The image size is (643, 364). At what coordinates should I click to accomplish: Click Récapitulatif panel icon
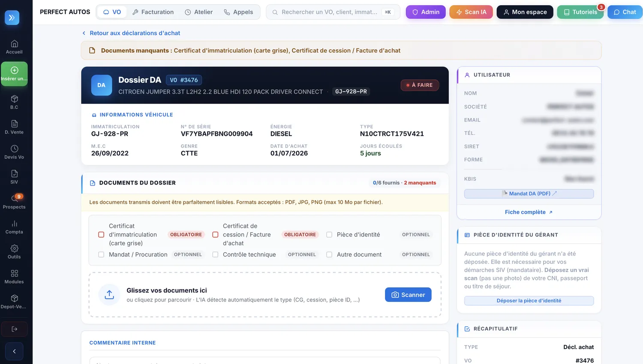(x=467, y=329)
